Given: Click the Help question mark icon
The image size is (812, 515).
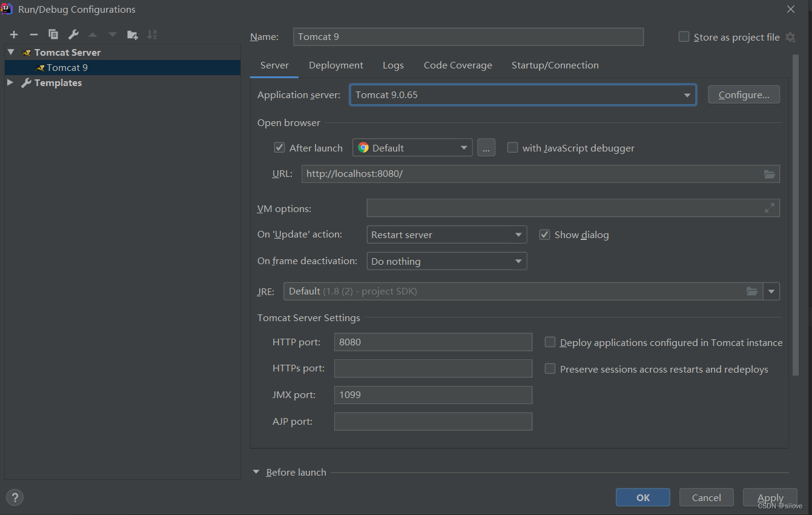Looking at the screenshot, I should 15,497.
